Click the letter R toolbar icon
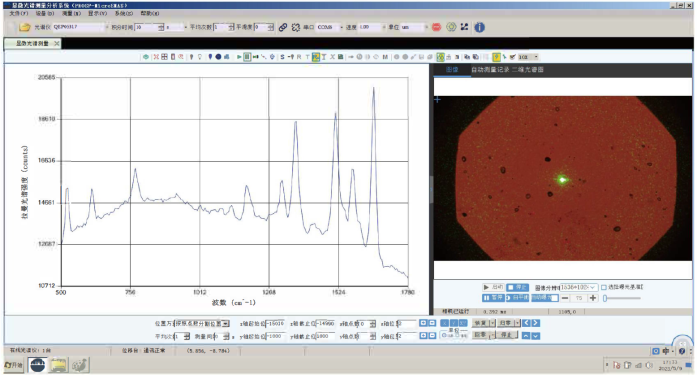 (x=299, y=57)
